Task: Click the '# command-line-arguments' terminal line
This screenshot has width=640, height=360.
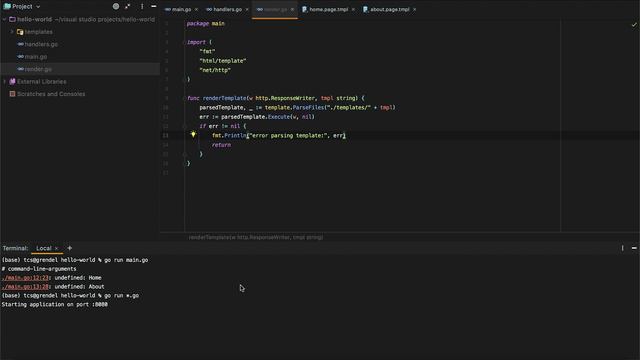Action: [39, 269]
